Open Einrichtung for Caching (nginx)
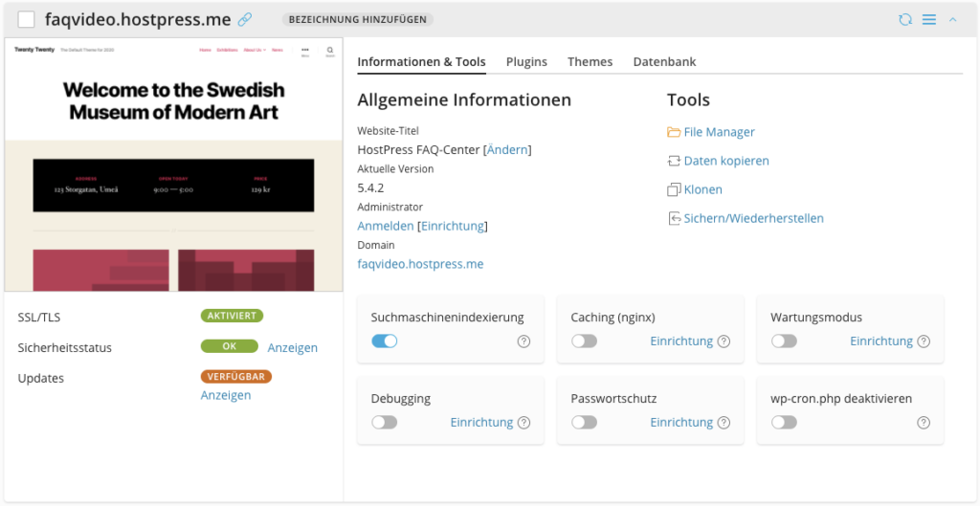 click(681, 341)
